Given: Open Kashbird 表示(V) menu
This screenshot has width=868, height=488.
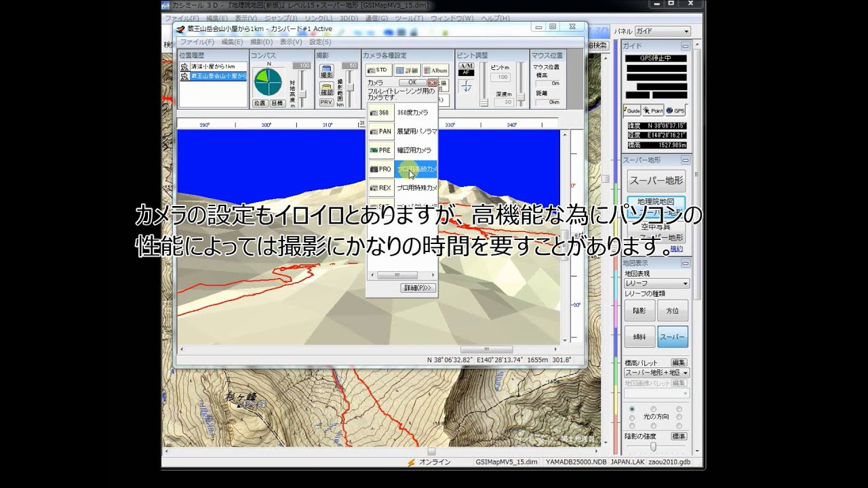Looking at the screenshot, I should pyautogui.click(x=291, y=42).
